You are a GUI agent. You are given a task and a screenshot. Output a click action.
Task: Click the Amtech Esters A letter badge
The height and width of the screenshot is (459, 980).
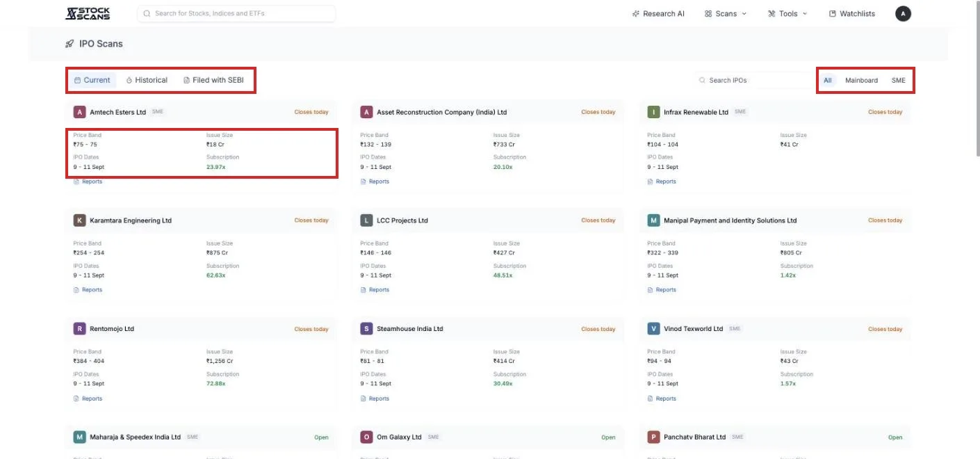pyautogui.click(x=79, y=112)
